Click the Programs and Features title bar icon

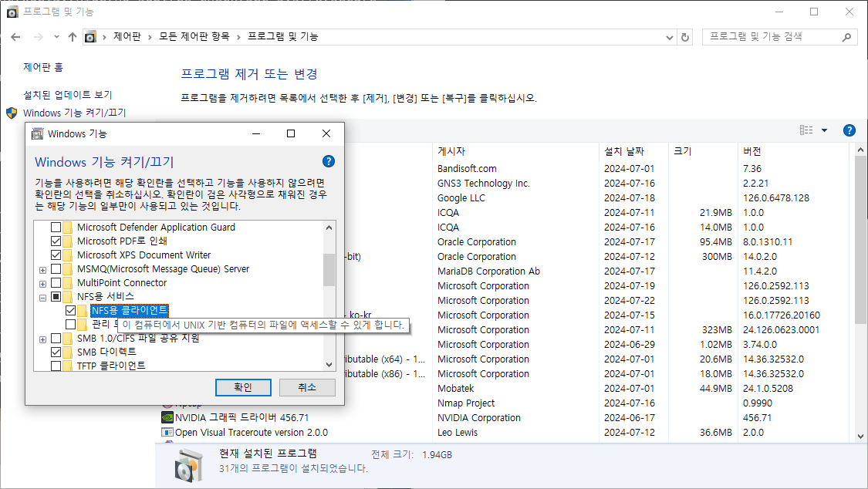click(x=12, y=12)
